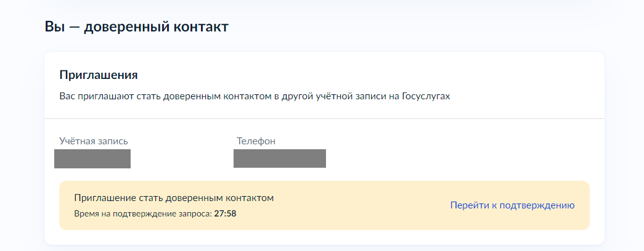Click the divider line under the description
Viewport: 644px width, 251px height.
324,118
